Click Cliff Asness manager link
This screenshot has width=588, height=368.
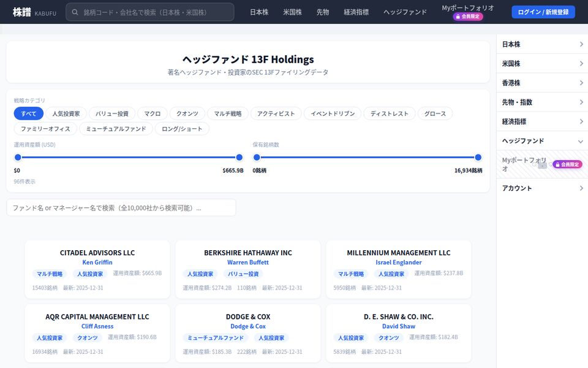(x=97, y=326)
